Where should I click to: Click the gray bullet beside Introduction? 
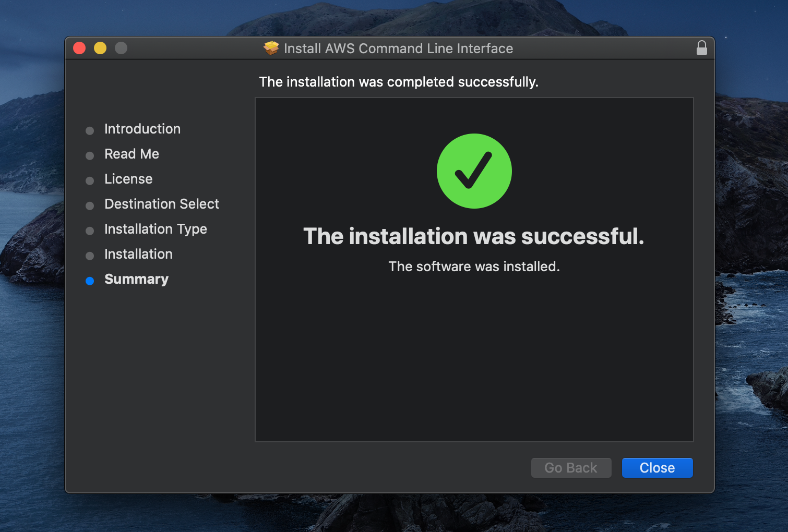pos(90,130)
